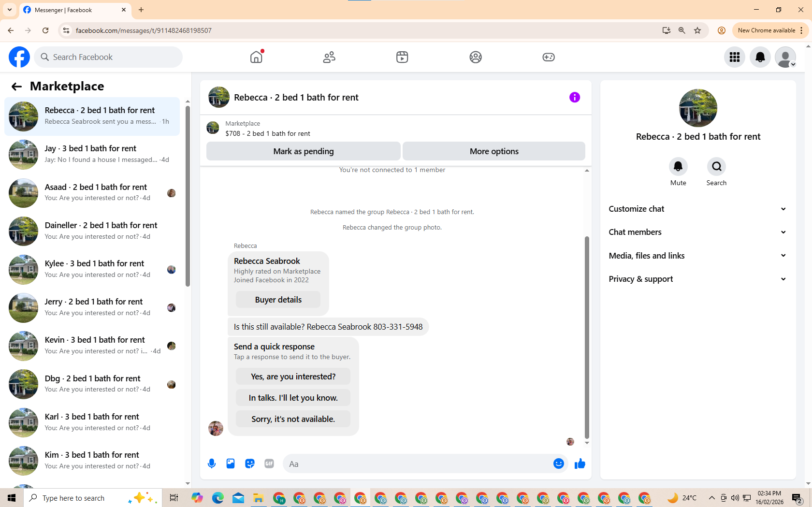The height and width of the screenshot is (507, 812).
Task: Send a thumbs-up like
Action: pos(580,464)
